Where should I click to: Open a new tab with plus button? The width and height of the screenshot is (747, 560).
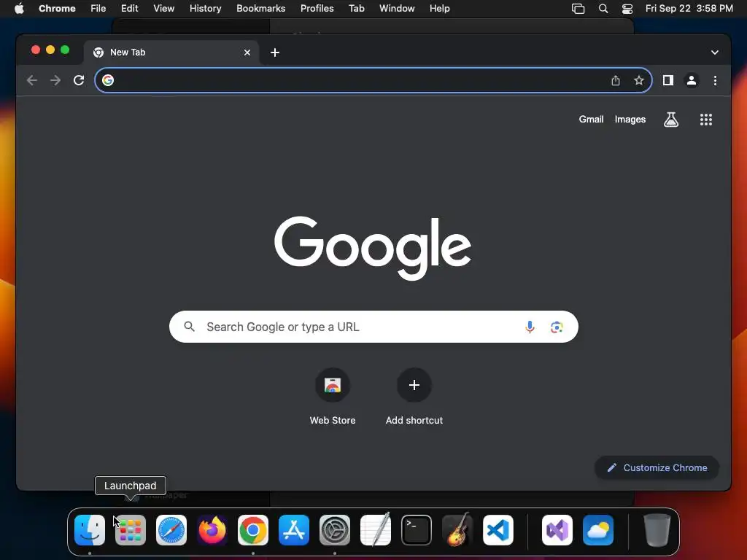275,52
